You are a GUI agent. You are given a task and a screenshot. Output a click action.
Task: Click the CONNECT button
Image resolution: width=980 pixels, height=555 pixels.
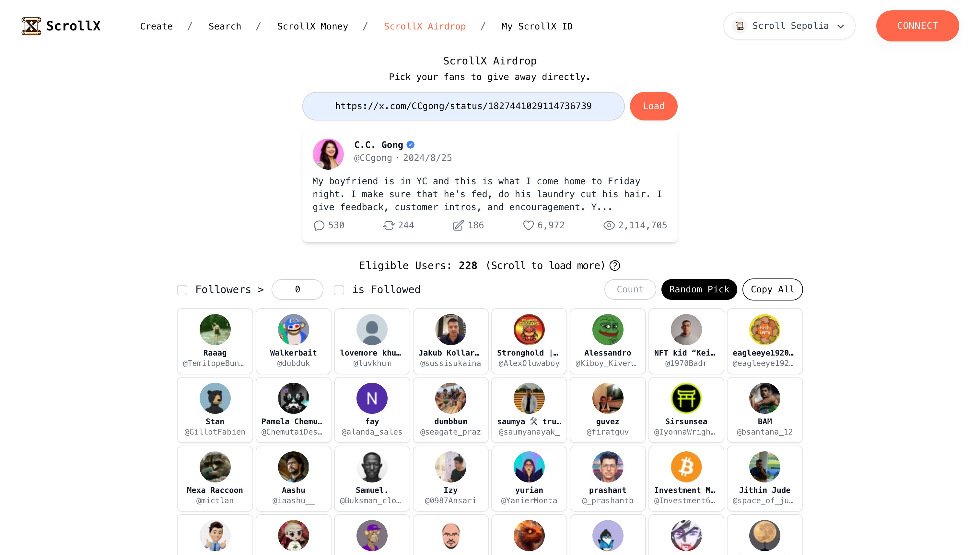(917, 26)
